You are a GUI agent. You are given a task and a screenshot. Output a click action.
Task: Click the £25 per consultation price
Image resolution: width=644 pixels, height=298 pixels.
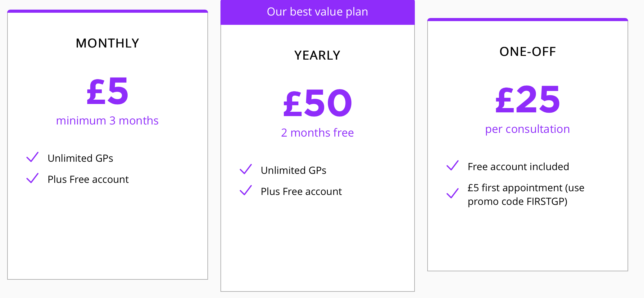(528, 99)
